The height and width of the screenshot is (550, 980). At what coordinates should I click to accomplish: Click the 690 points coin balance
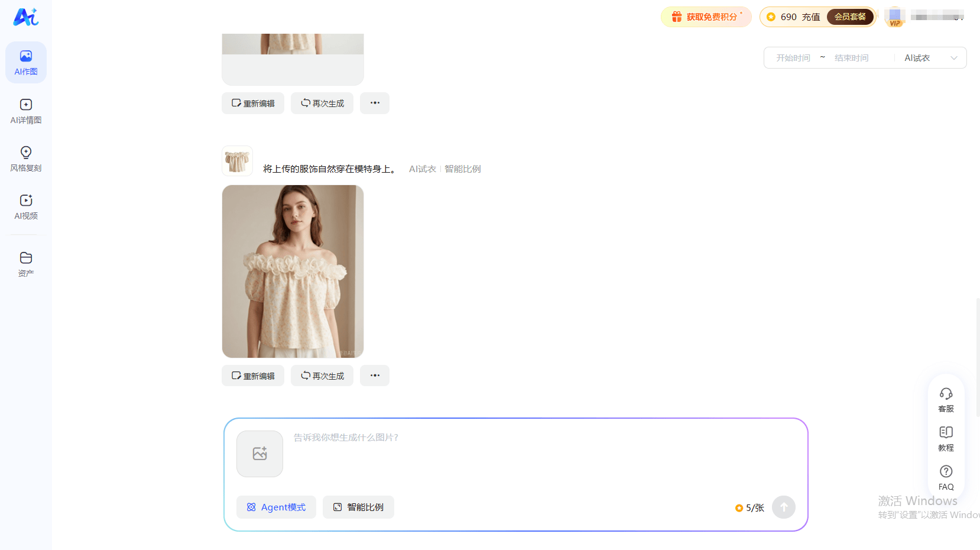point(781,17)
